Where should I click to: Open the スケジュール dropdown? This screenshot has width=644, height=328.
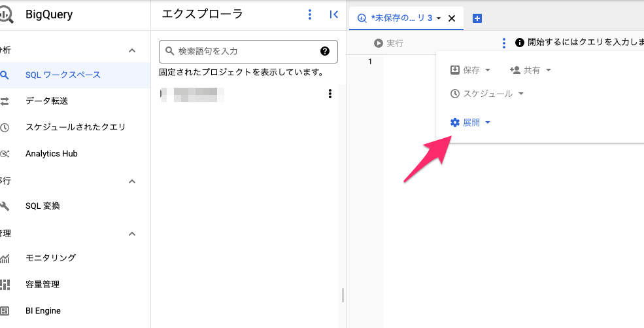tap(487, 94)
